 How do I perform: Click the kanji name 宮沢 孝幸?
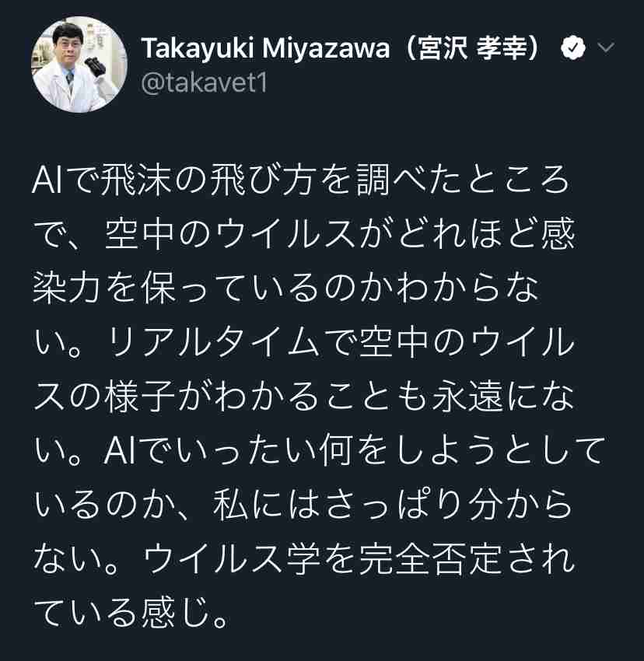click(x=472, y=48)
